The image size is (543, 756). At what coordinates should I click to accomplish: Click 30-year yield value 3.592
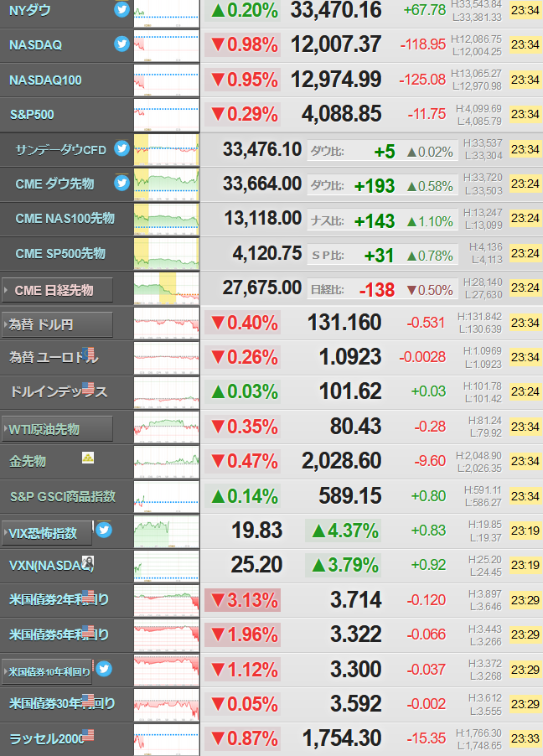(356, 704)
